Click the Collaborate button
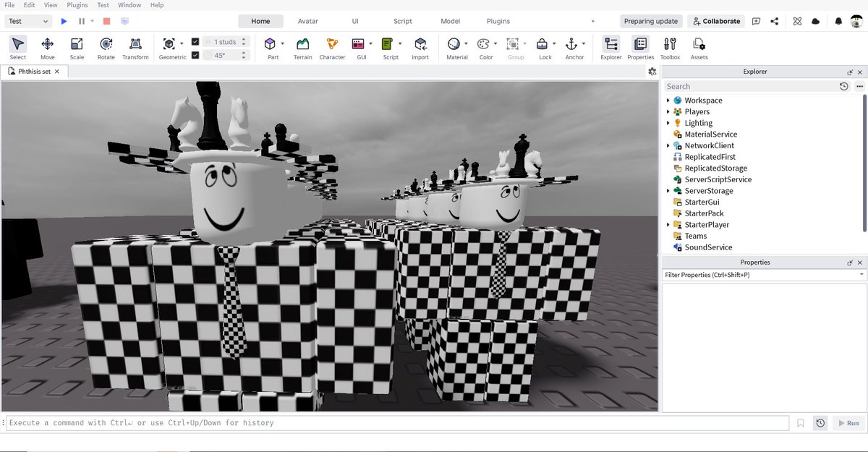Image resolution: width=868 pixels, height=452 pixels. [716, 22]
